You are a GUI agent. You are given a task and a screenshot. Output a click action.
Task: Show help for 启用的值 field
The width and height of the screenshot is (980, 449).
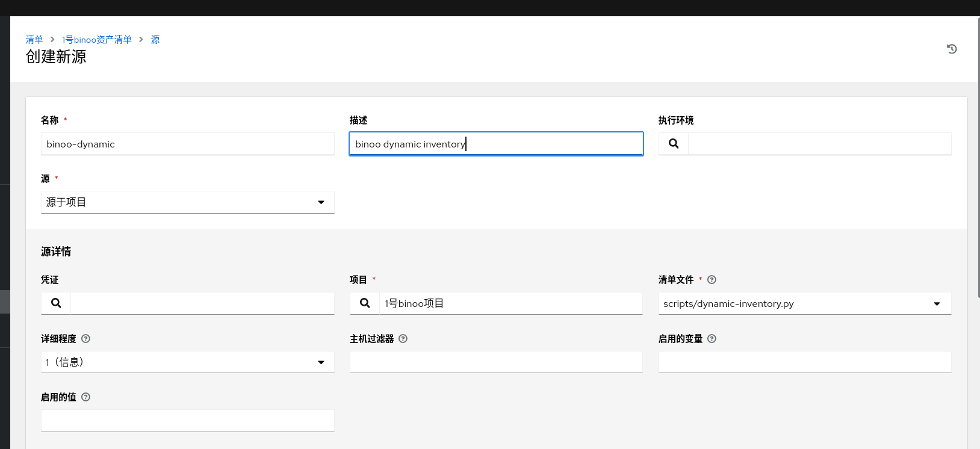coord(85,397)
